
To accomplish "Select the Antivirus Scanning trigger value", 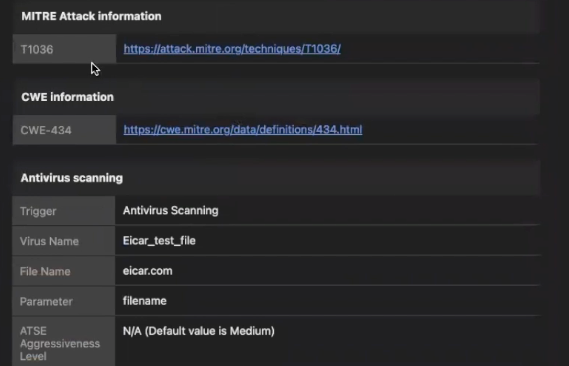I will pos(171,210).
